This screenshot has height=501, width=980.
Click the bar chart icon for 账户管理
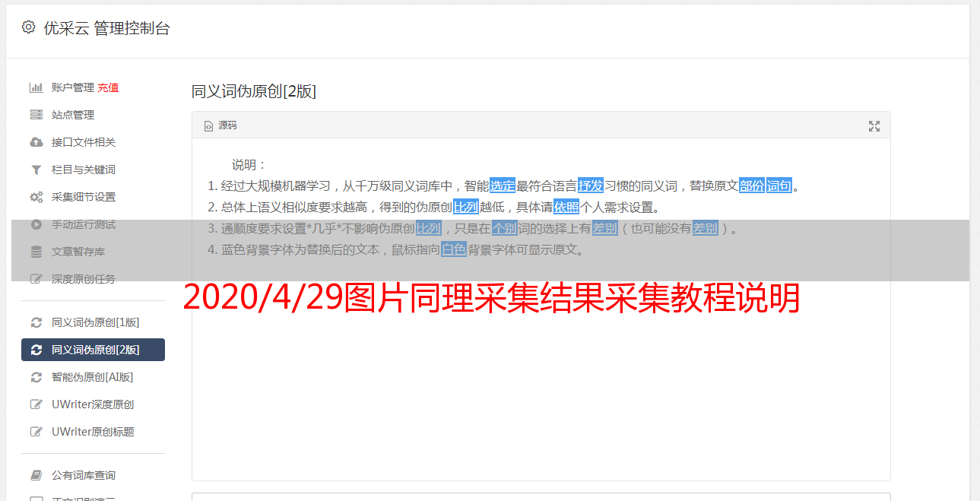point(36,87)
